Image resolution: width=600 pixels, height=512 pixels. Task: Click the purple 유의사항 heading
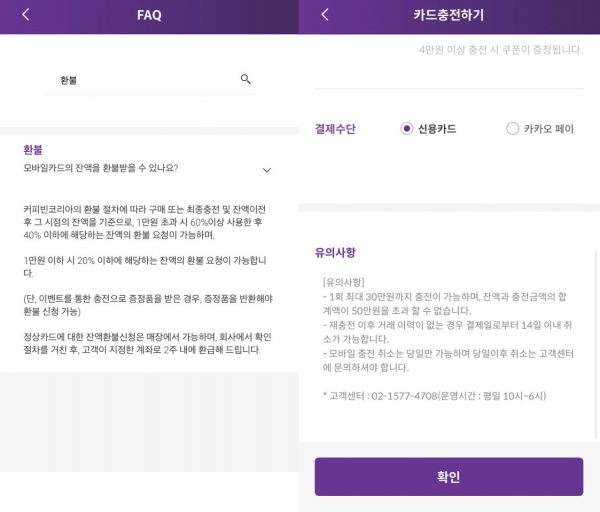pyautogui.click(x=335, y=252)
